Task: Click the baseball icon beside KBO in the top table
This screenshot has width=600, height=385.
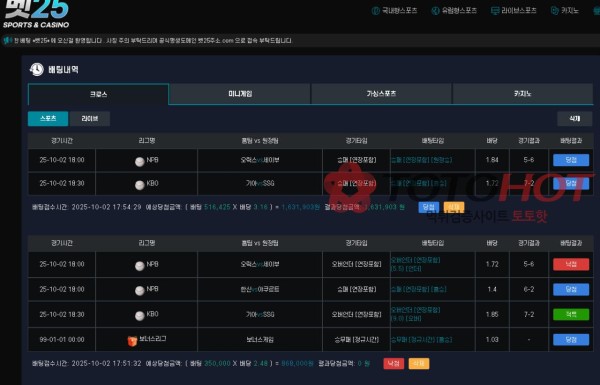Action: coord(140,185)
